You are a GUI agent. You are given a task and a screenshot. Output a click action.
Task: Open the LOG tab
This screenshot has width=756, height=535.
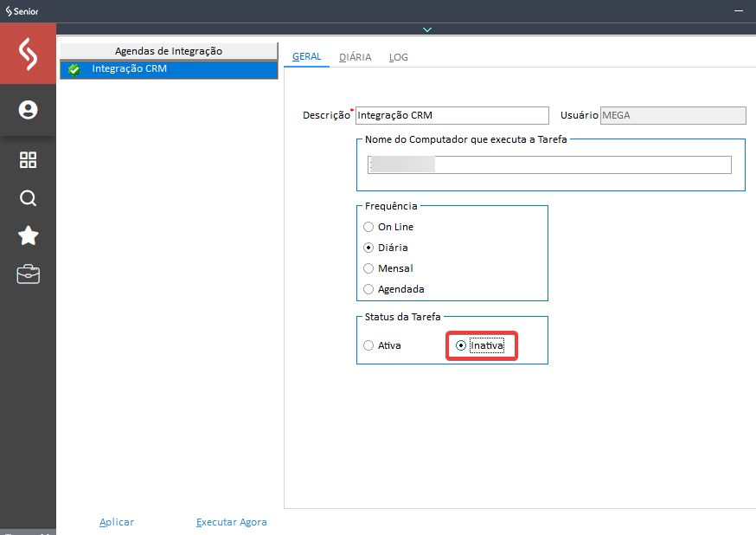398,57
